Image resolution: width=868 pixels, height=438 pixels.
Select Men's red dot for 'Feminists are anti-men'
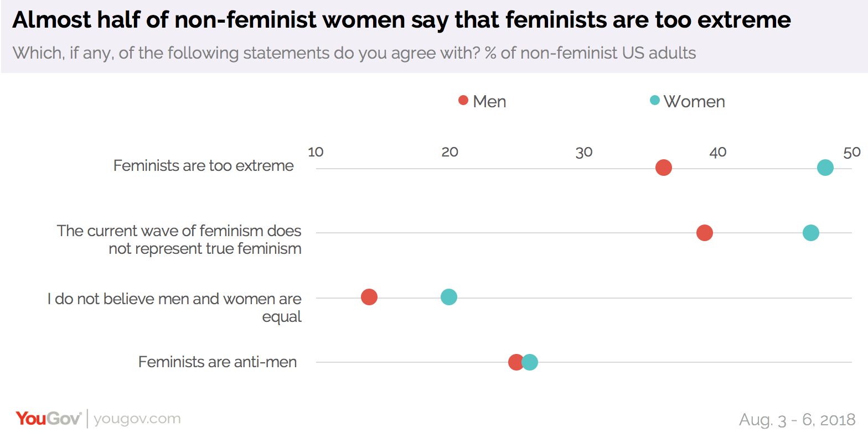click(x=515, y=362)
